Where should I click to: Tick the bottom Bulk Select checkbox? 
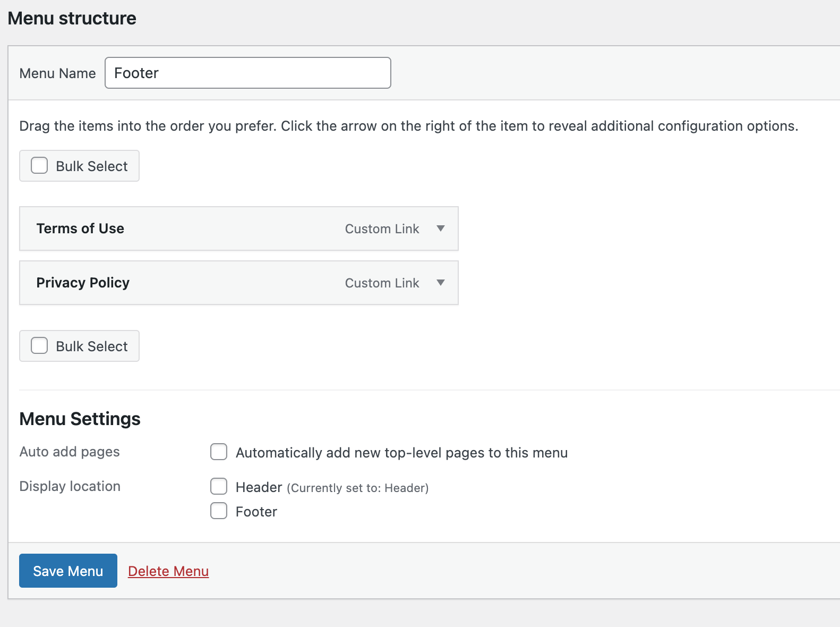coord(39,345)
